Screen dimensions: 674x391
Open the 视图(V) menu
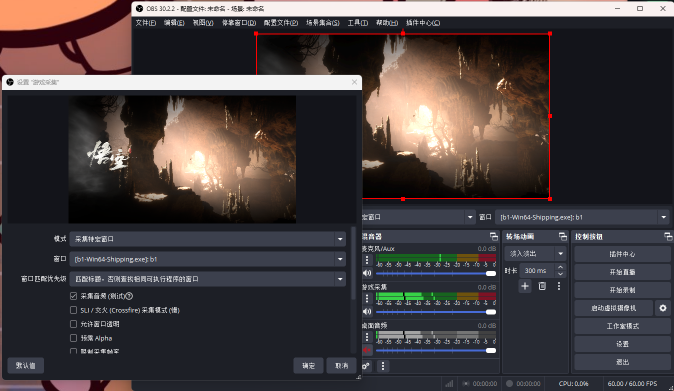point(203,23)
